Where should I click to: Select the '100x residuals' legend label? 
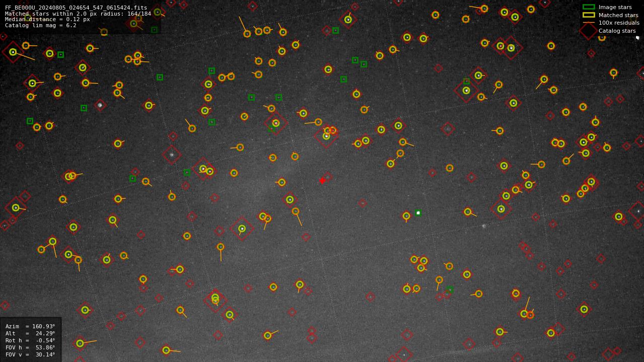(x=619, y=23)
